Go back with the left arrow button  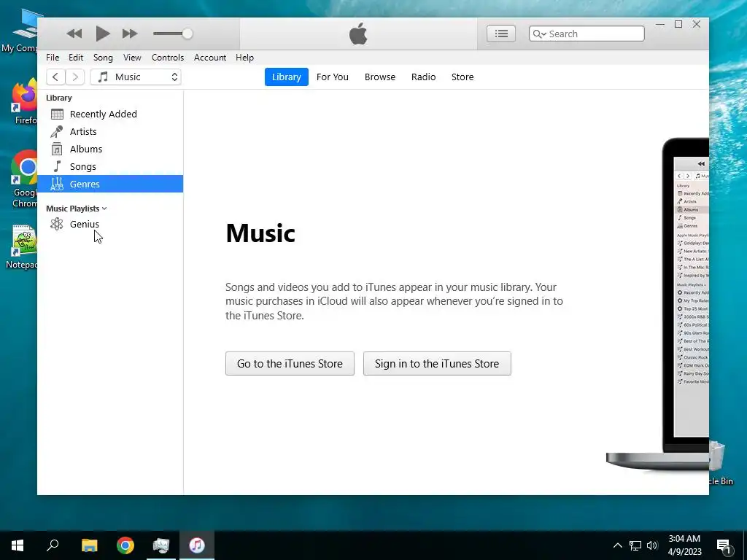tap(55, 77)
